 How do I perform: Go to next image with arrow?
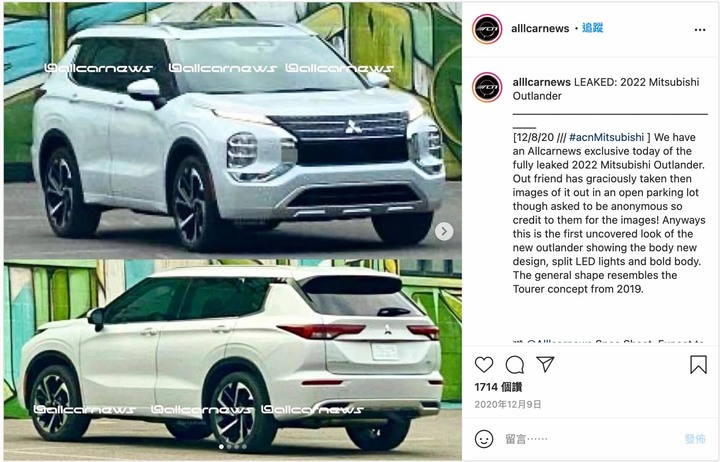pyautogui.click(x=444, y=231)
